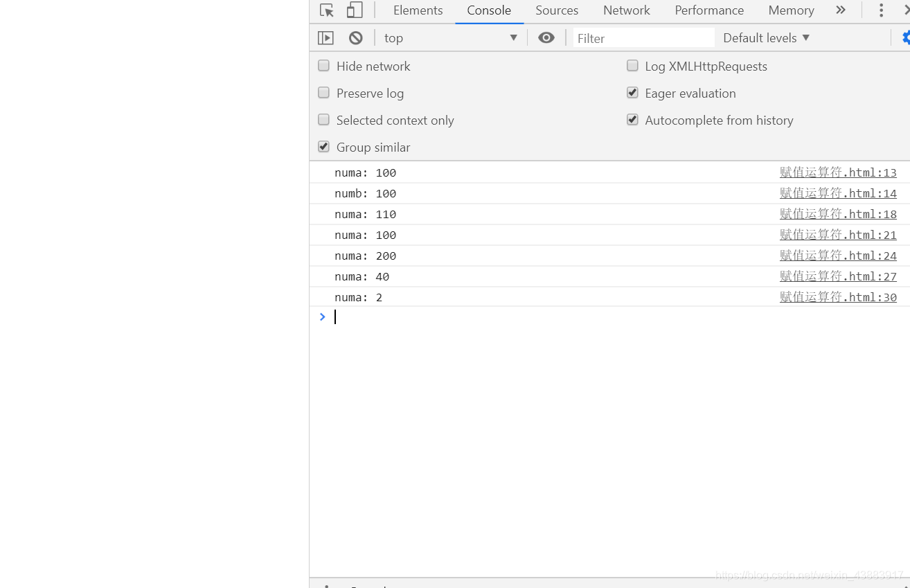Select the Console tab
The height and width of the screenshot is (588, 910).
[x=489, y=10]
